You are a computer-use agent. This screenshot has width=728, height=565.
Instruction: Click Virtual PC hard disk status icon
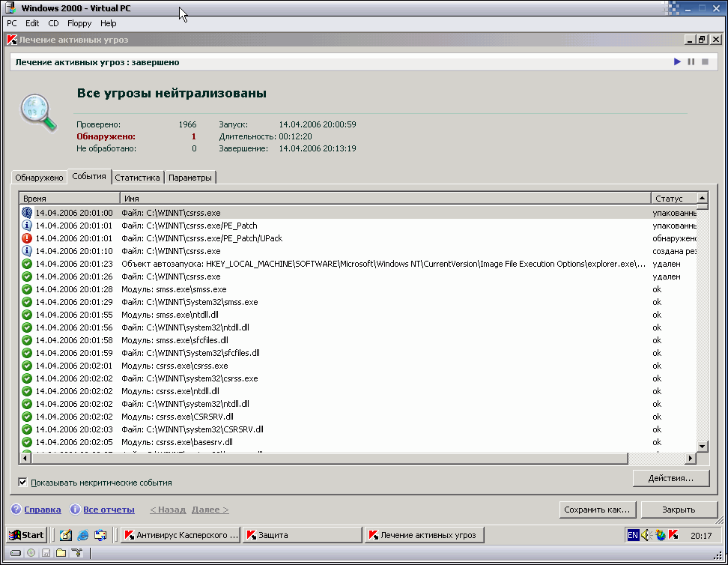pos(16,553)
